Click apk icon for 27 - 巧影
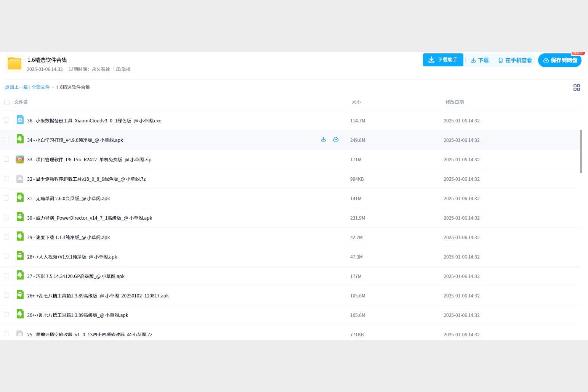Image resolution: width=588 pixels, height=392 pixels. coord(20,275)
